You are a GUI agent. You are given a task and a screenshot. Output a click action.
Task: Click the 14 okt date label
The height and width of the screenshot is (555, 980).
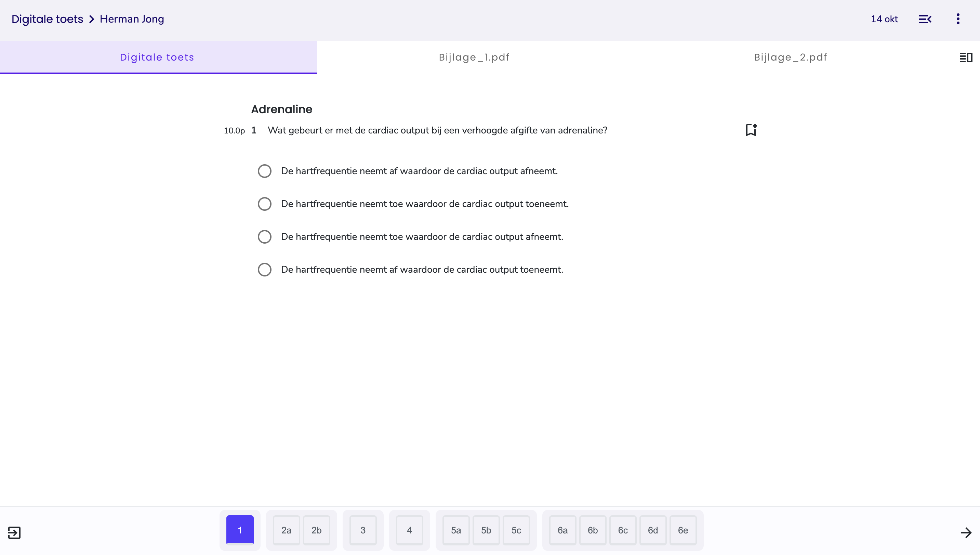[x=884, y=19]
